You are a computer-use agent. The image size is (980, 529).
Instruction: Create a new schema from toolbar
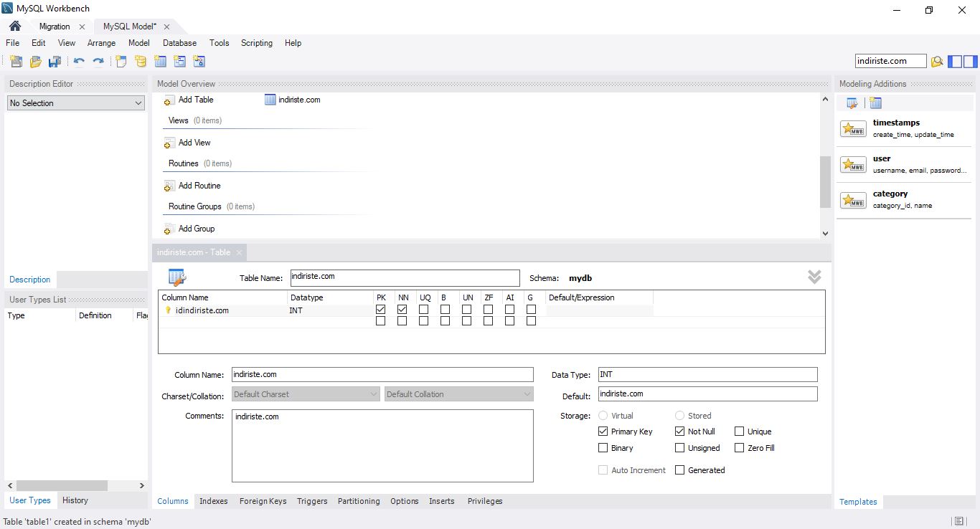tap(141, 62)
